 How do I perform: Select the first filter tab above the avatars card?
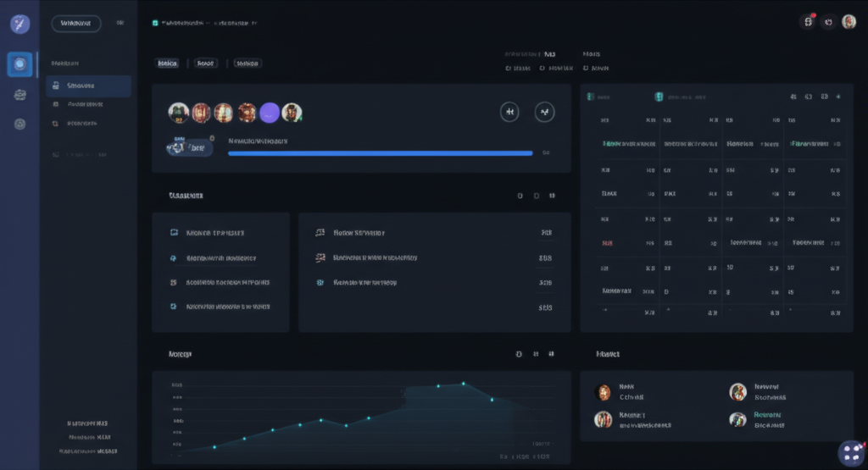(167, 64)
